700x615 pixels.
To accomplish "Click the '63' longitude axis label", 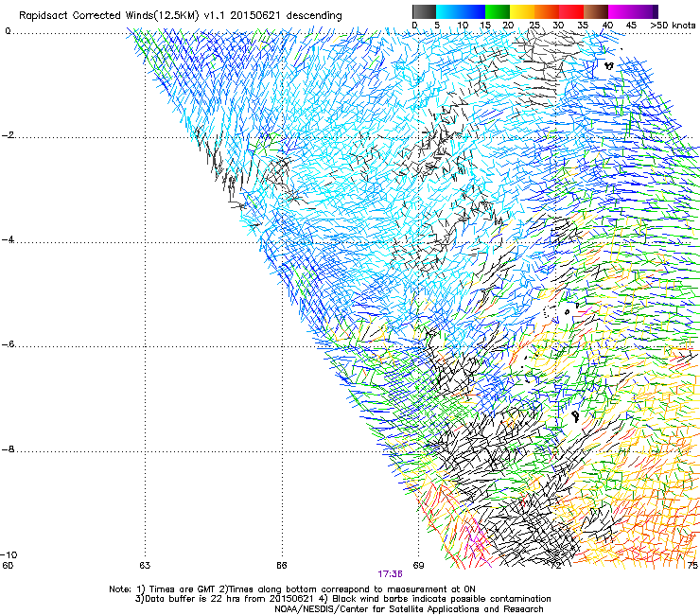I will (x=145, y=565).
